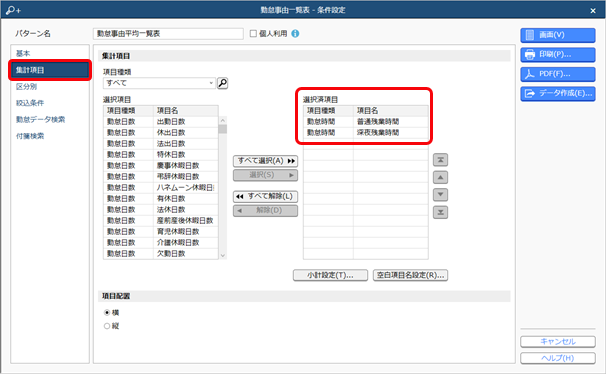The image size is (606, 374).
Task: Select the 育児休暇日数 row
Action: click(161, 232)
